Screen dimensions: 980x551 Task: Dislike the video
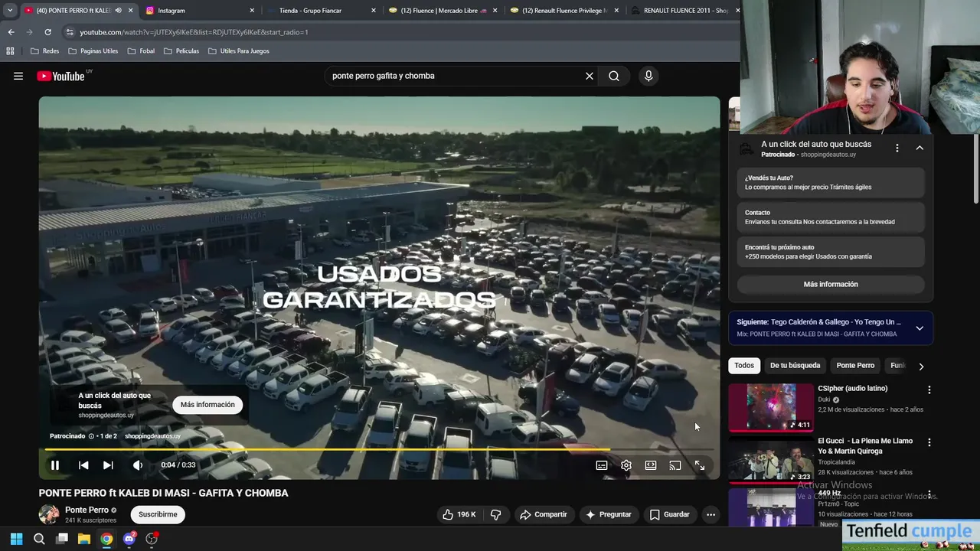point(495,514)
